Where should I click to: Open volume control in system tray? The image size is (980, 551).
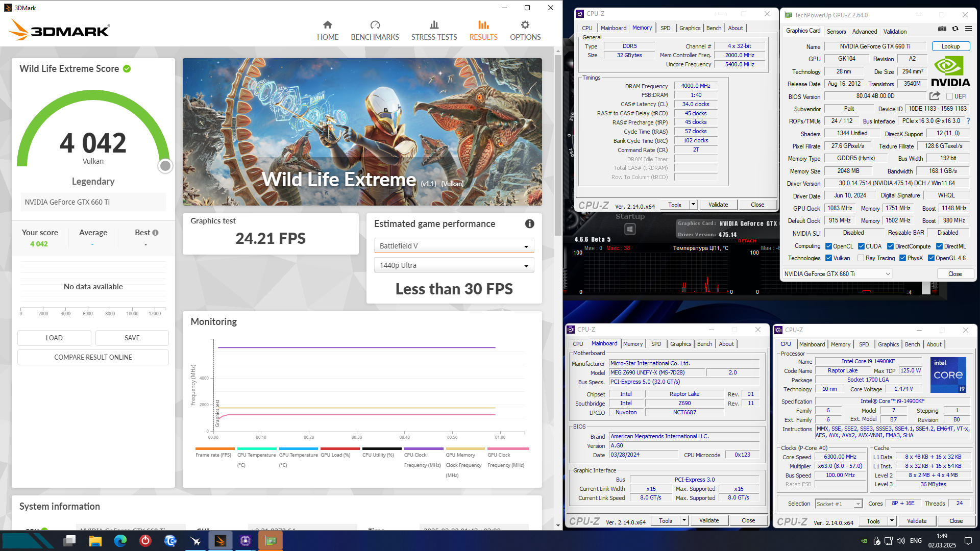click(901, 541)
